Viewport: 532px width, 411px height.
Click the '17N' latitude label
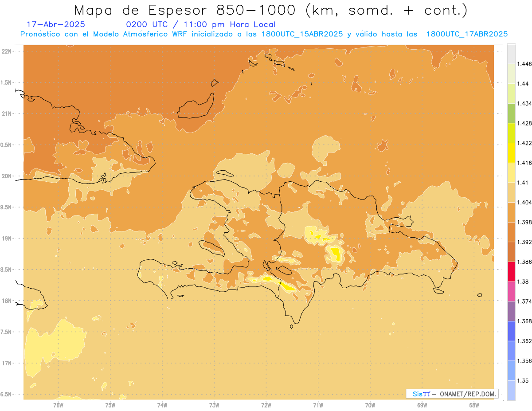[x=8, y=363]
